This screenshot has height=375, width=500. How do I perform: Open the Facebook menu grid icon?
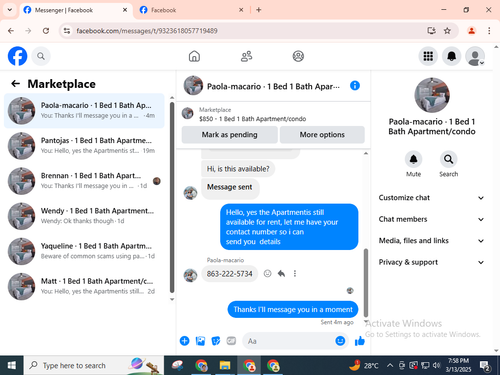tap(428, 56)
